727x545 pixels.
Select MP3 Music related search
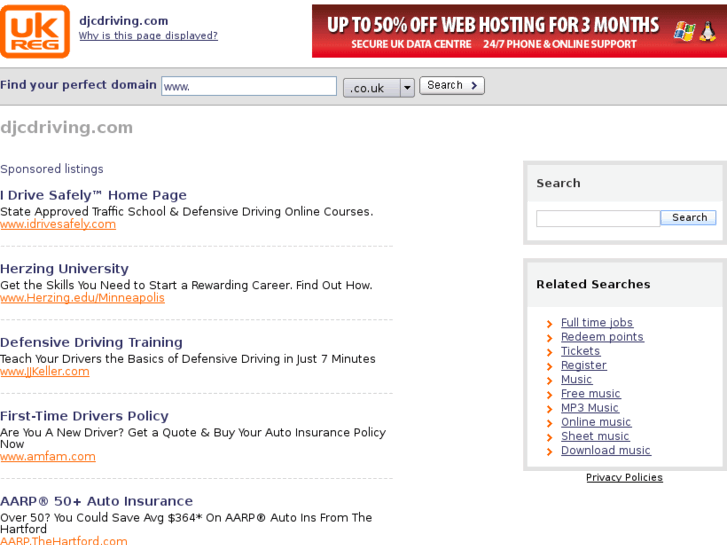coord(589,408)
